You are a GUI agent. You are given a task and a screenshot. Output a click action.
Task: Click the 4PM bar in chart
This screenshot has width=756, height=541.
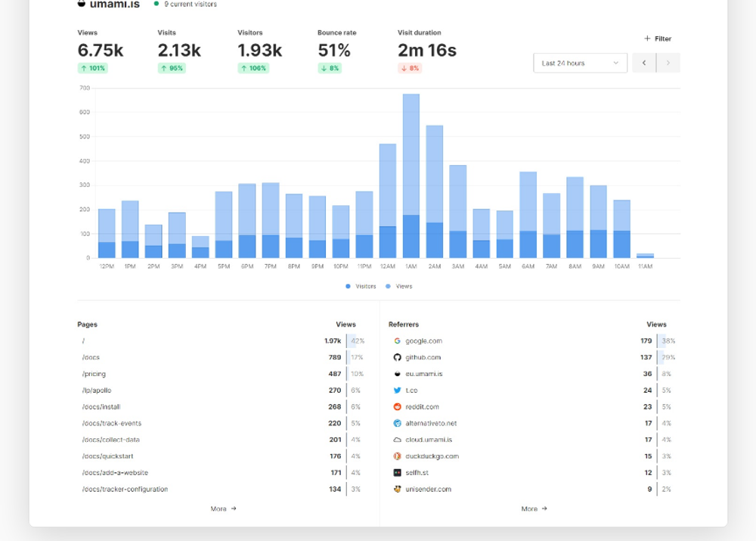tap(200, 247)
